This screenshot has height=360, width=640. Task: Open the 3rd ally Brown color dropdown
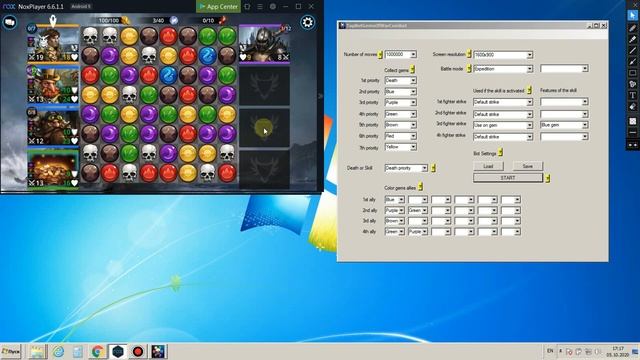394,221
